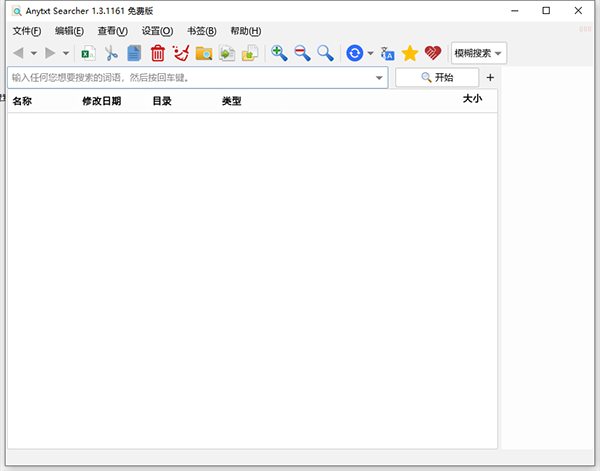Viewport: 600px width, 471px height.
Task: Open the 文件(F) menu
Action: pos(27,31)
